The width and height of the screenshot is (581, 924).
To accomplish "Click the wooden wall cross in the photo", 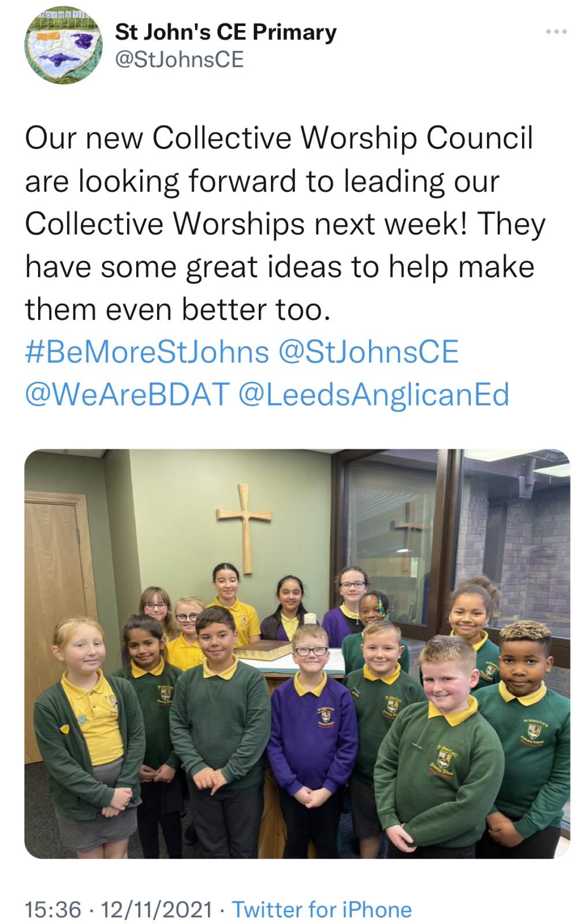I will (245, 528).
